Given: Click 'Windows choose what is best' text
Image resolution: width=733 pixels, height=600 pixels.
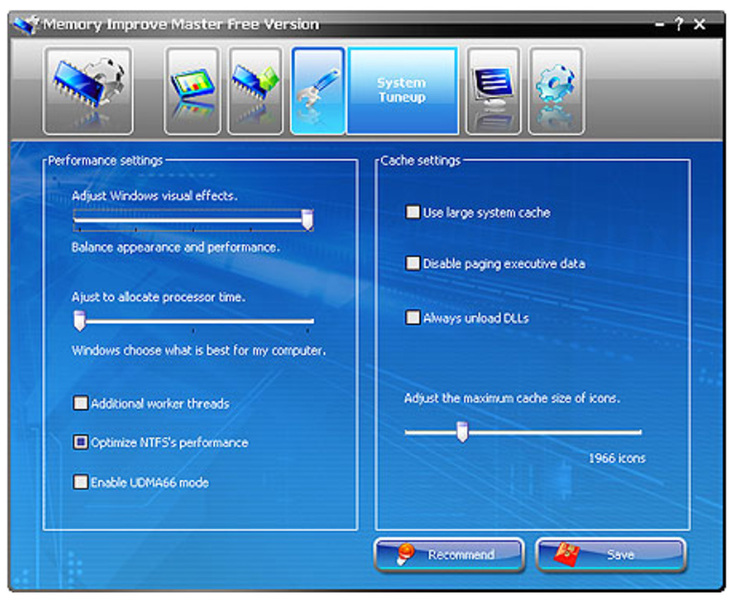Looking at the screenshot, I should pos(199,350).
